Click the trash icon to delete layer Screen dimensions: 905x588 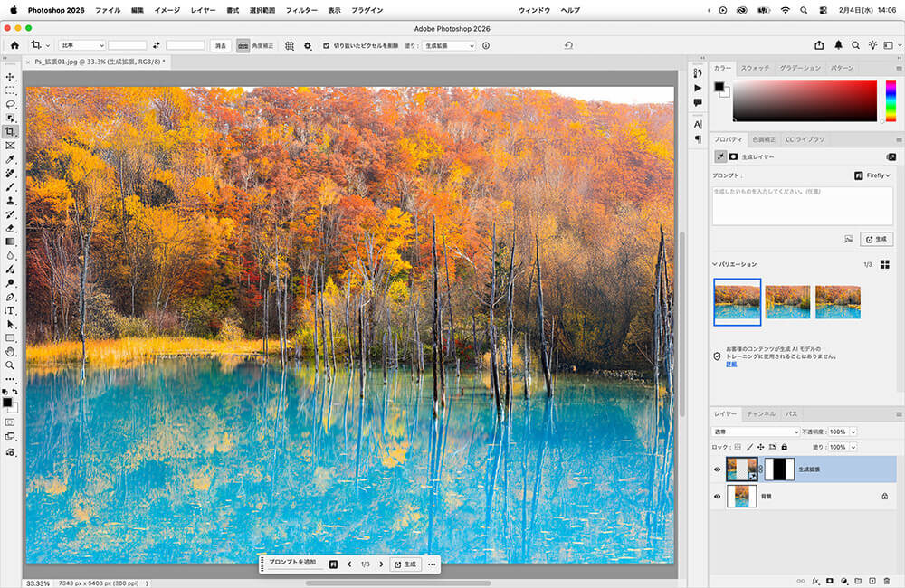[x=887, y=581]
